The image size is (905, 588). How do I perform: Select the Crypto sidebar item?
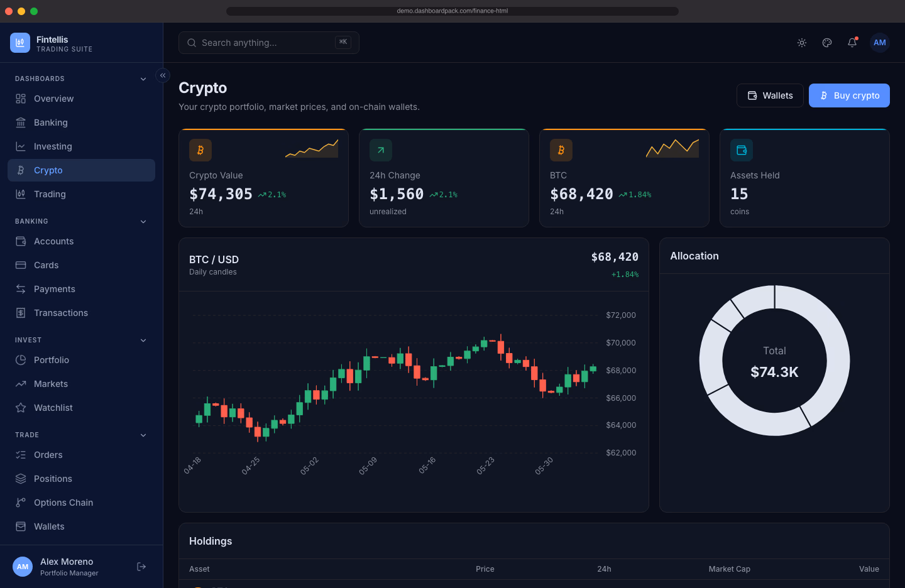point(81,170)
